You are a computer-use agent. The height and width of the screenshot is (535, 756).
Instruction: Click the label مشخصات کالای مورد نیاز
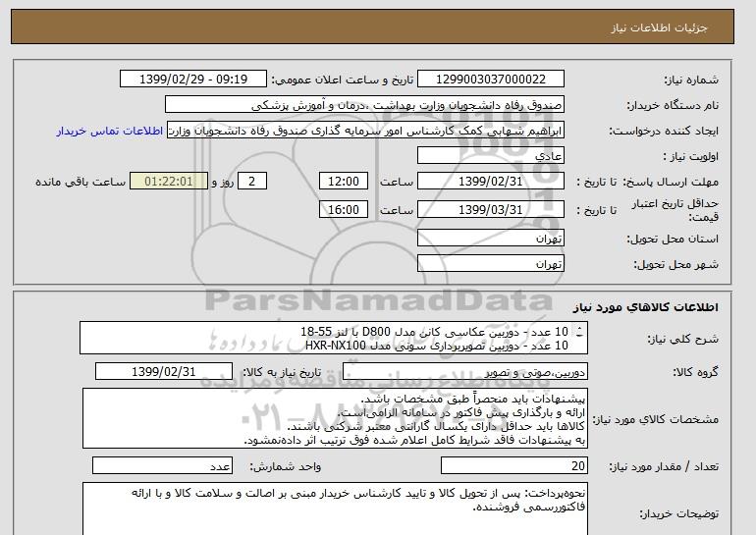[656, 419]
